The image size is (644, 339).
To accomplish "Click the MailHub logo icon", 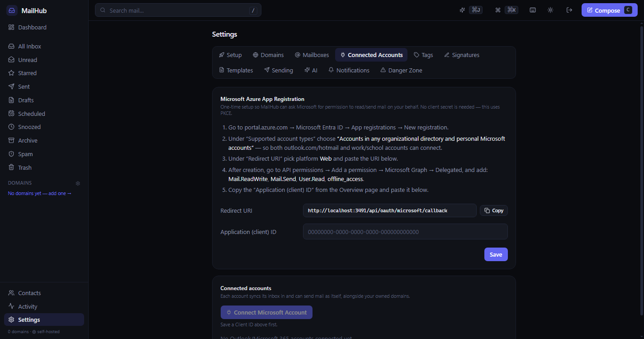I will [x=12, y=10].
